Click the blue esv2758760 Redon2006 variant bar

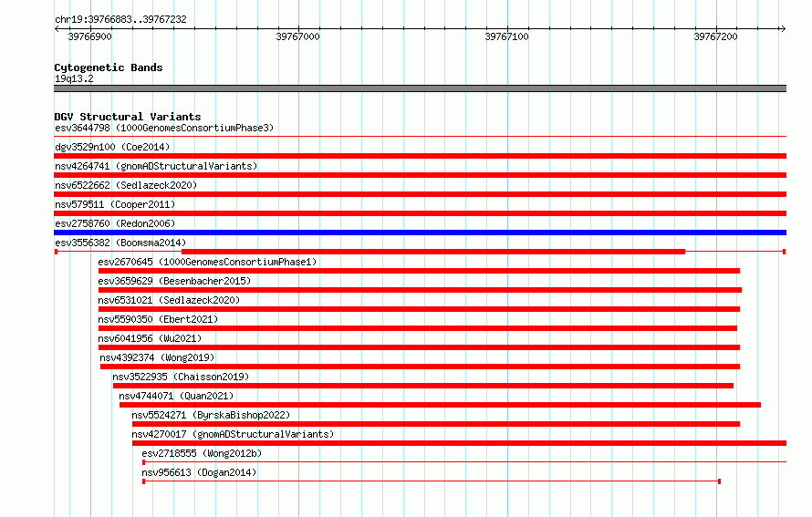click(x=420, y=233)
